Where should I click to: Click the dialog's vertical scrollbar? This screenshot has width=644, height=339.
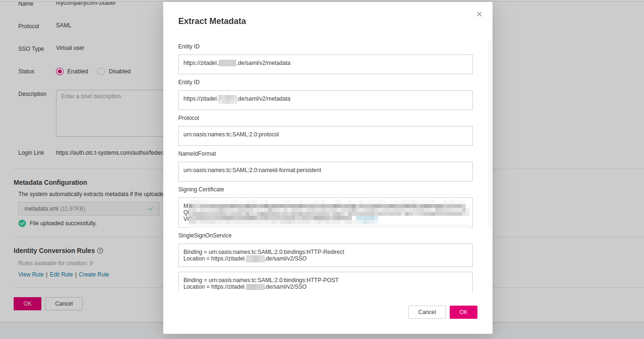[x=490, y=132]
